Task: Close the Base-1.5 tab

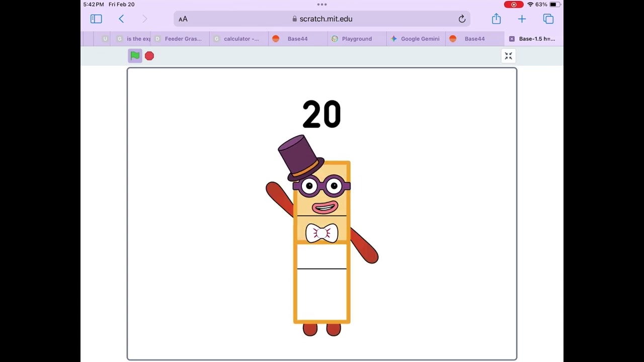Action: pos(512,39)
